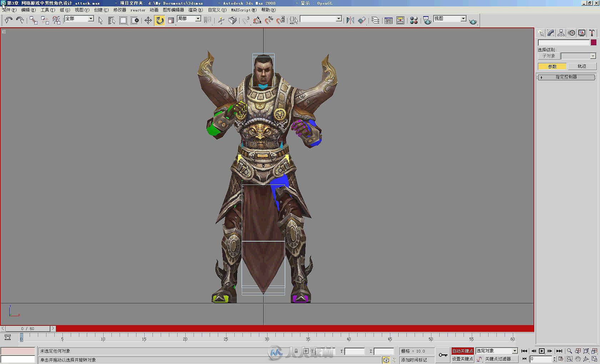Click Select and Manipulate icon
This screenshot has width=600, height=364.
[x=221, y=20]
